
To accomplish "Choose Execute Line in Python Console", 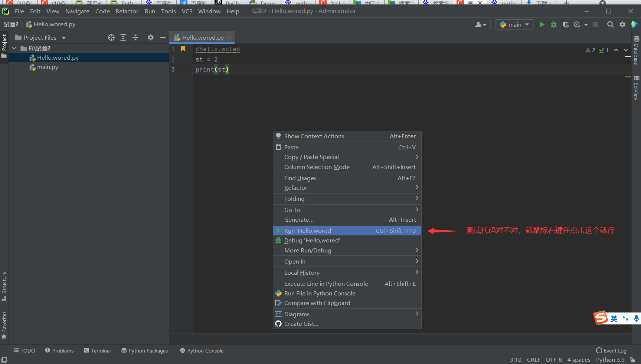I will point(347,284).
